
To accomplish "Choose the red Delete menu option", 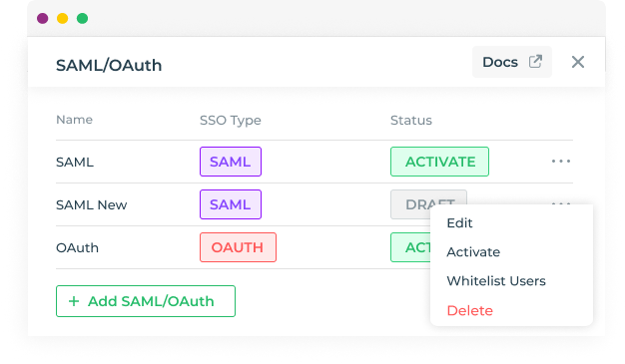I will coord(469,310).
